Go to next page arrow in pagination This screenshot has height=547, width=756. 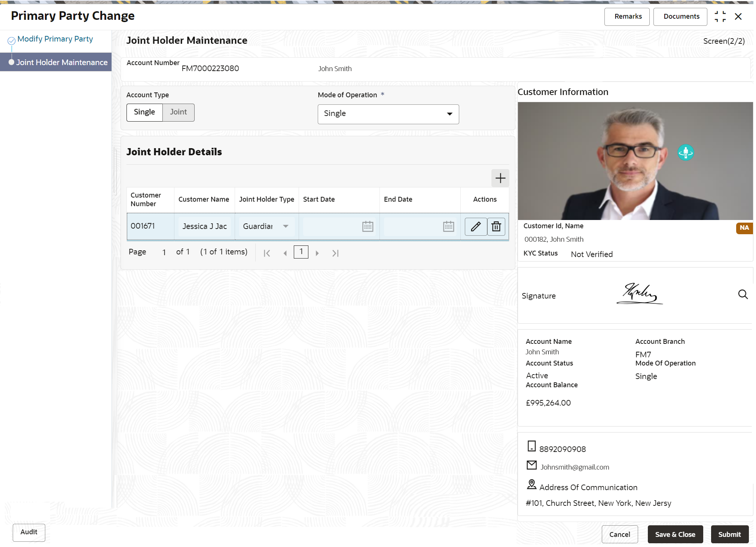(317, 253)
